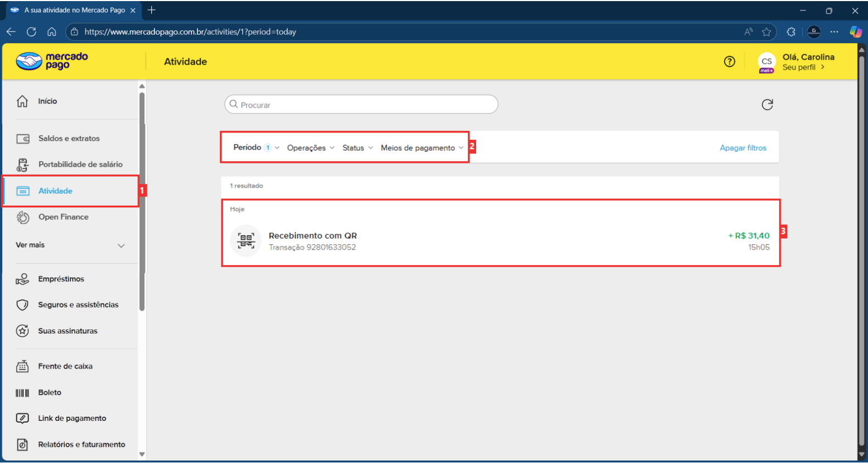
Task: Click the Frente de caixa register icon
Action: tap(23, 366)
